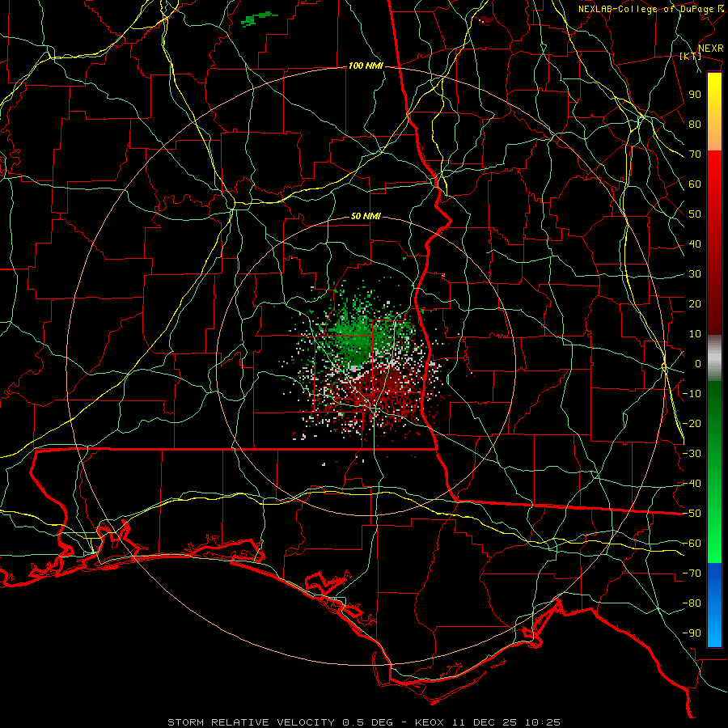728x728 pixels.
Task: Click the "-10" scale value
Action: pyautogui.click(x=692, y=394)
